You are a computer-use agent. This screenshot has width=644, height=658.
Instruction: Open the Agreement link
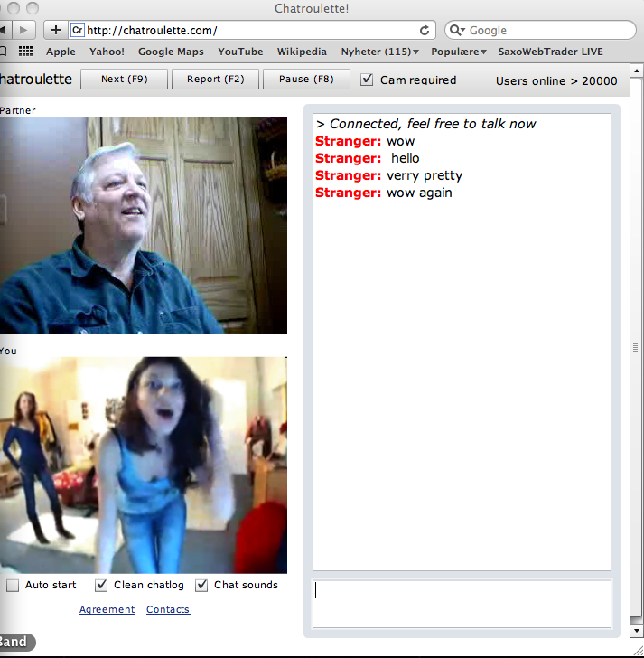pyautogui.click(x=107, y=609)
